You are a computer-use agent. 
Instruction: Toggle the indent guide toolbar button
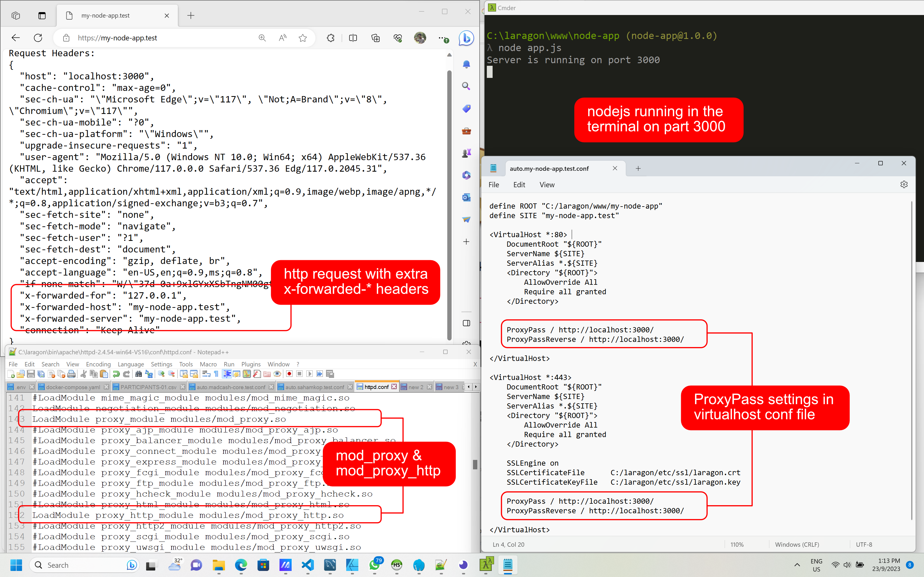click(x=227, y=374)
